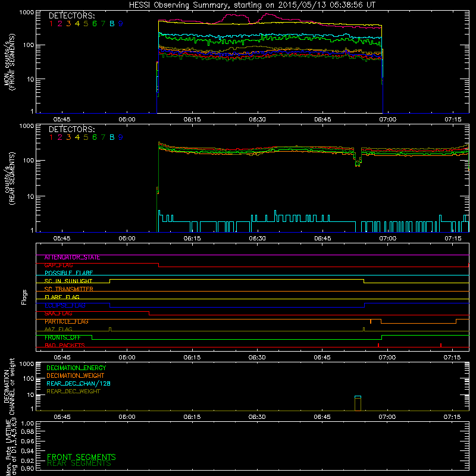Click detector 9 in front segments legend
Viewport: 476px width, 476px height.
point(121,24)
